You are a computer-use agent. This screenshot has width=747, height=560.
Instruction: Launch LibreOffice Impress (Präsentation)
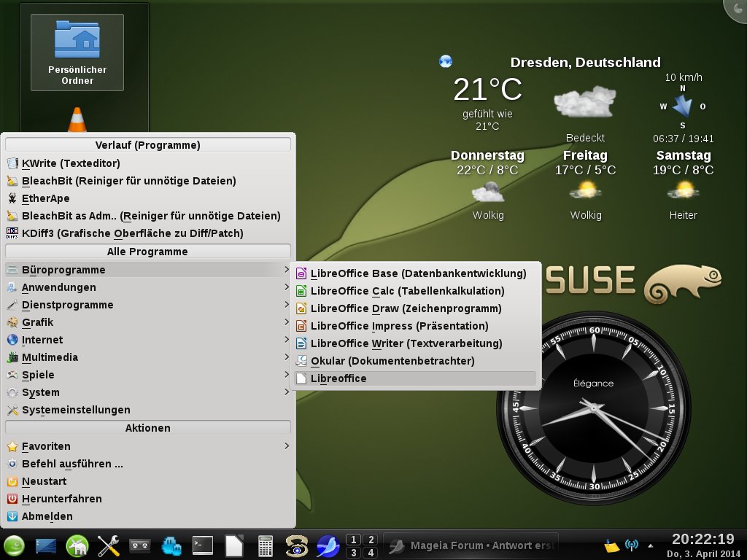(x=415, y=326)
